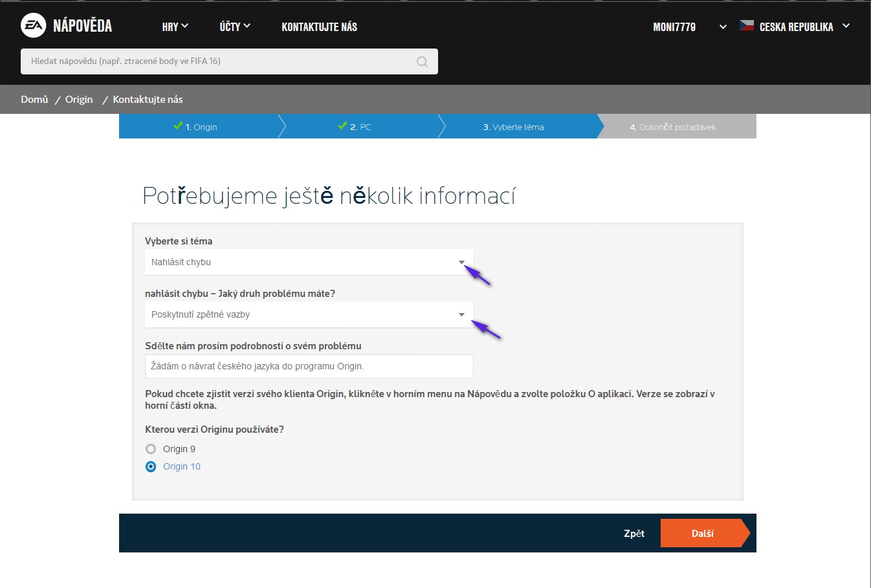Screen dimensions: 871x588
Task: Click the Kontaktujte nás breadcrumb
Action: [x=148, y=100]
